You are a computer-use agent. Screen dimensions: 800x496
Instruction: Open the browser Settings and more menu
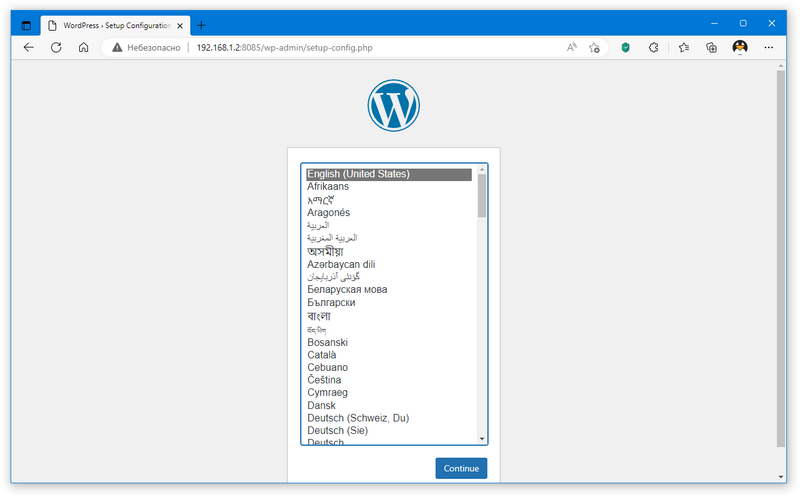(768, 47)
